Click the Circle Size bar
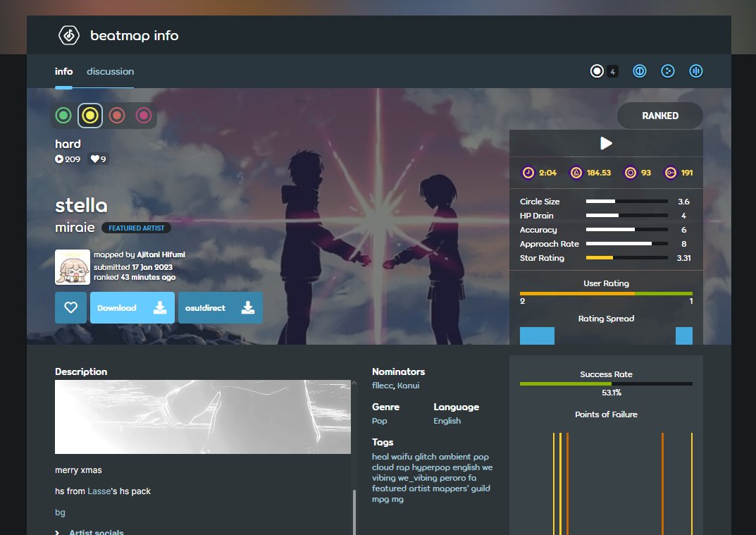 tap(627, 201)
